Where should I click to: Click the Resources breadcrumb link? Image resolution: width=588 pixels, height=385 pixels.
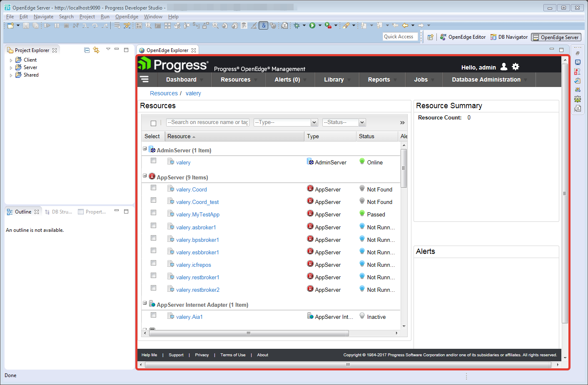[164, 93]
